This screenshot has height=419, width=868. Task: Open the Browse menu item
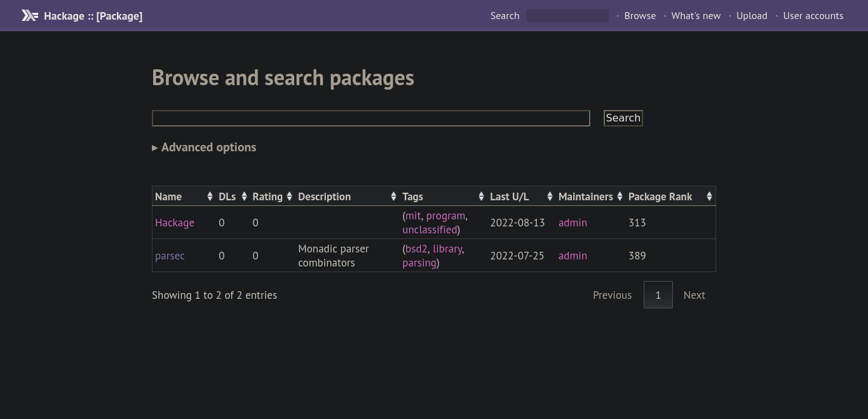point(640,15)
